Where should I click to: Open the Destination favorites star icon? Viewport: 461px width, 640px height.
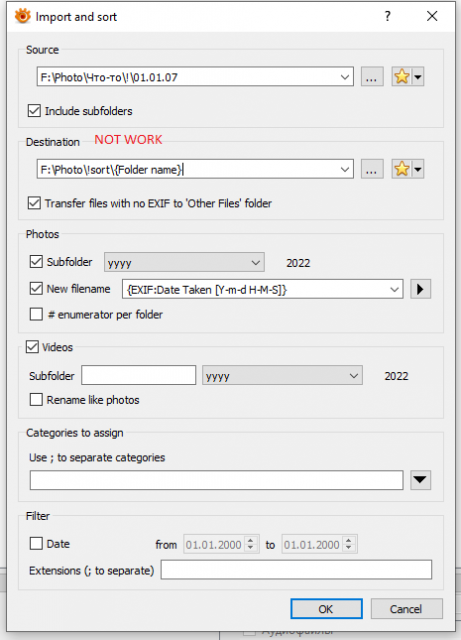tap(402, 169)
